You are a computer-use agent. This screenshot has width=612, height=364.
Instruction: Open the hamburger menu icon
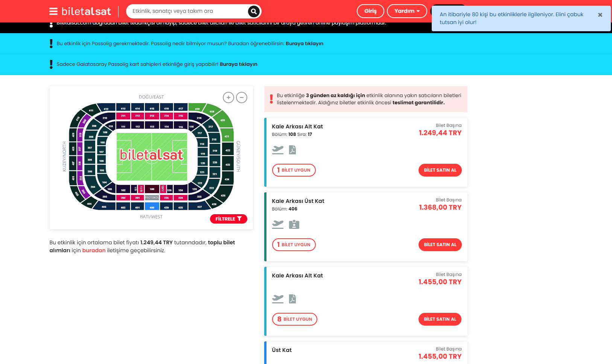coord(53,11)
